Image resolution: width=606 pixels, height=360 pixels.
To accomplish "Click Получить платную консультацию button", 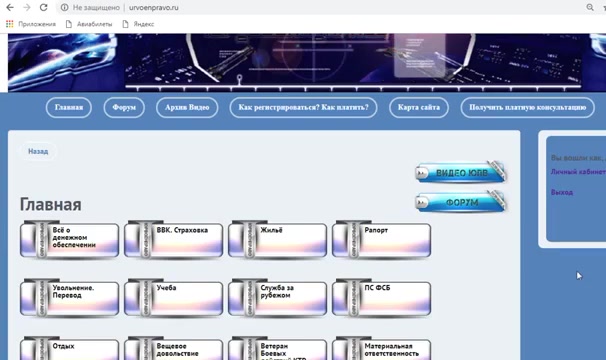I will pyautogui.click(x=528, y=107).
